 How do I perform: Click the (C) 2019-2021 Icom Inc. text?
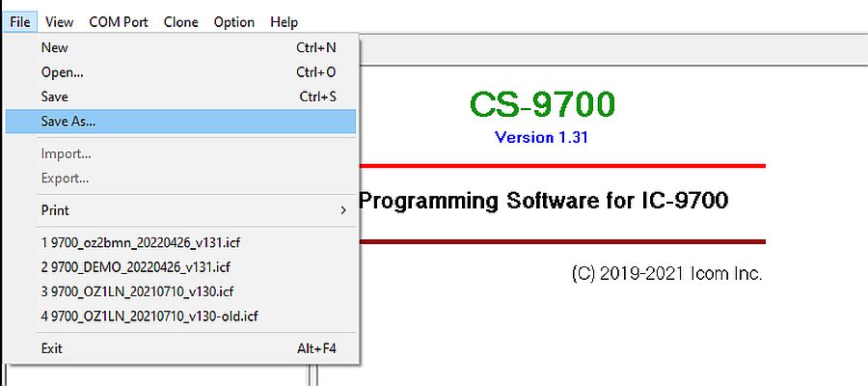coord(667,274)
